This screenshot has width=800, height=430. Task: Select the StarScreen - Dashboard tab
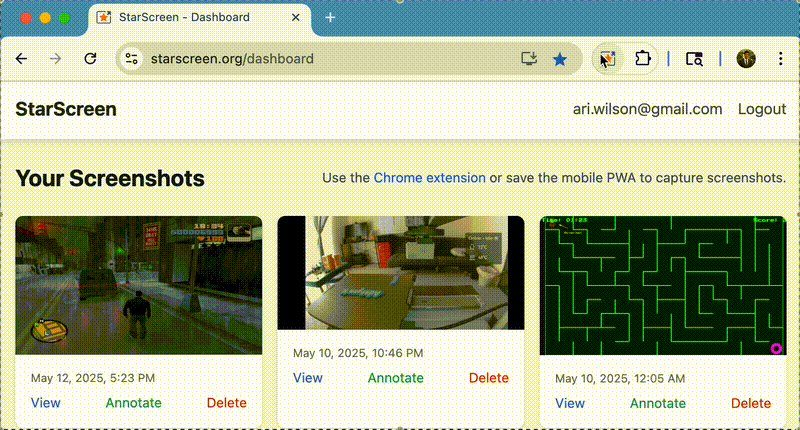click(199, 18)
